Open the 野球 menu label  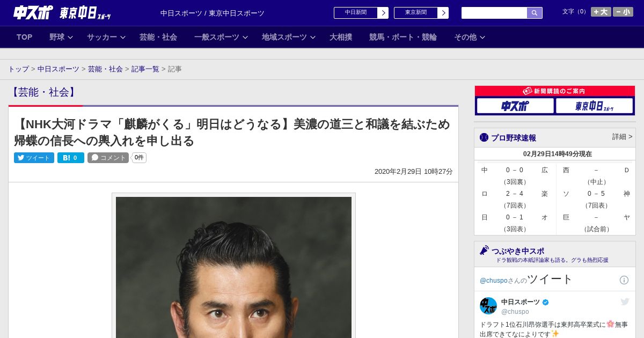coord(57,37)
